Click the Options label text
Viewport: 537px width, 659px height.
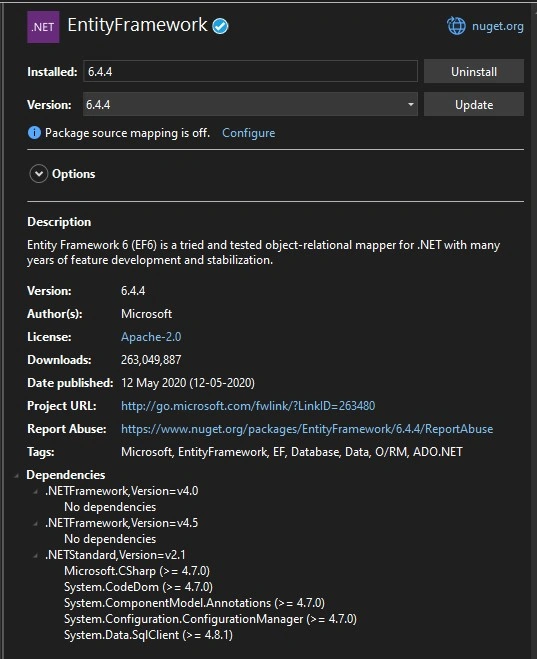pyautogui.click(x=74, y=174)
